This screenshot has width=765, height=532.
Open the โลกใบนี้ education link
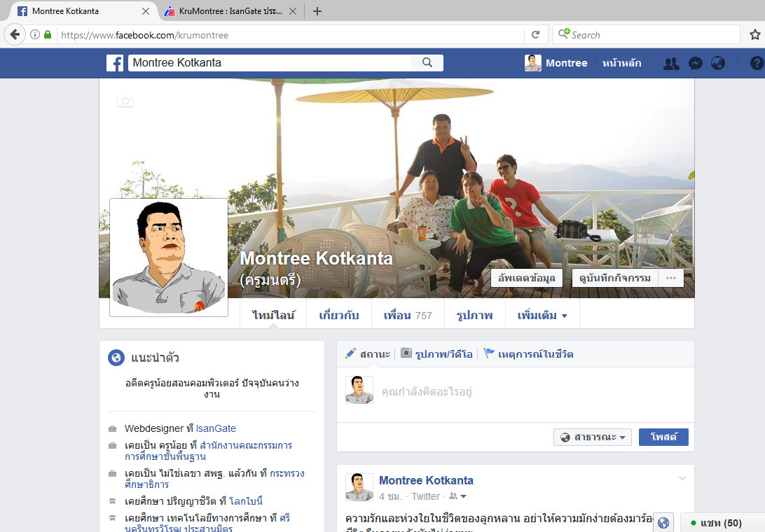point(246,501)
